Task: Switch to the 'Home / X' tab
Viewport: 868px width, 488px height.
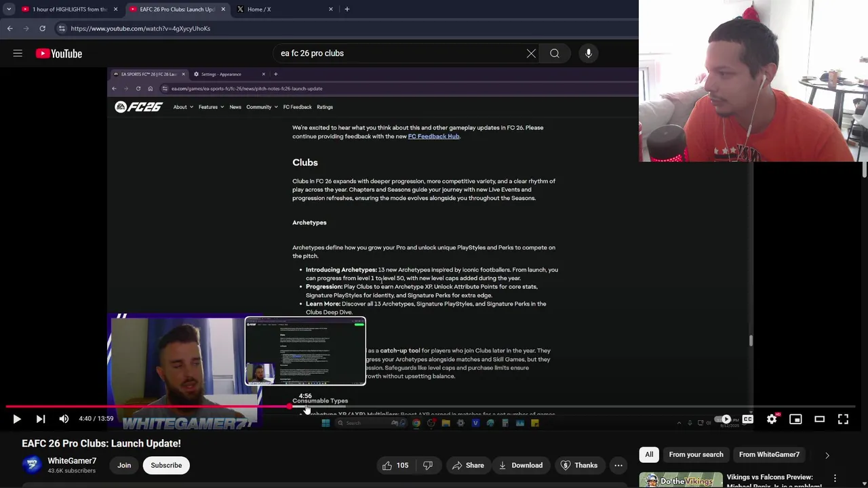Action: (285, 9)
